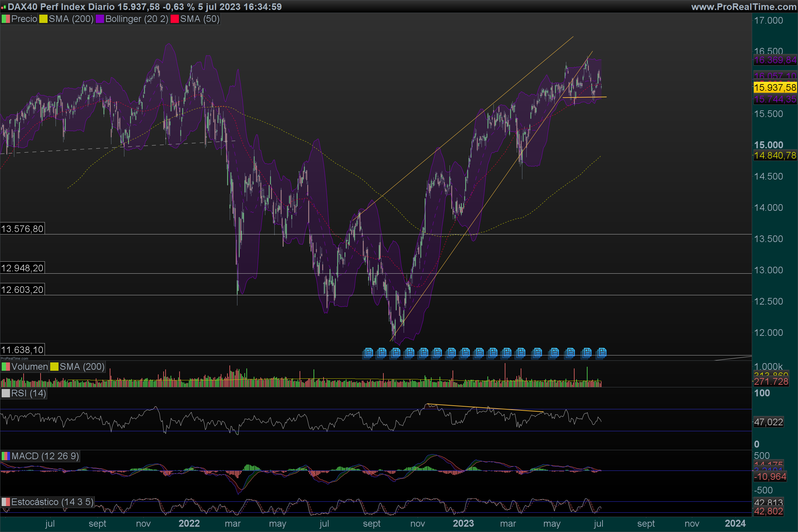Click the Bollinger (20 2) indicator label
Screen dimensions: 798x532
pyautogui.click(x=137, y=19)
